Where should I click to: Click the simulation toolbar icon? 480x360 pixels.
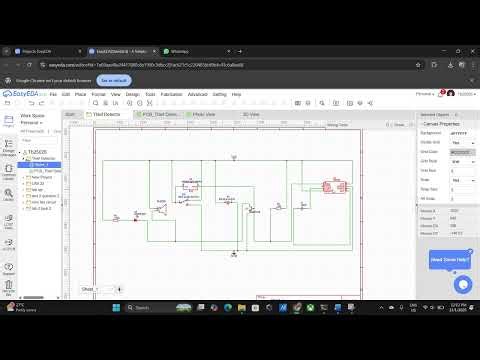(308, 103)
